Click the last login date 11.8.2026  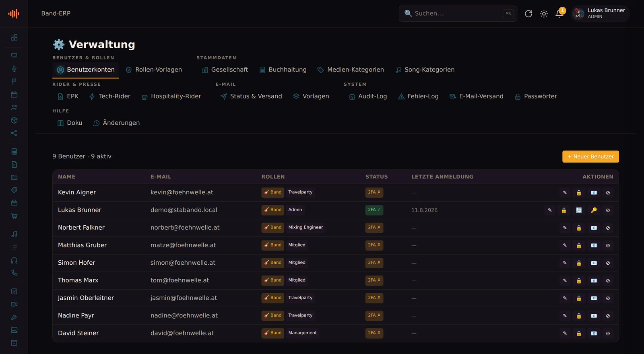point(424,210)
